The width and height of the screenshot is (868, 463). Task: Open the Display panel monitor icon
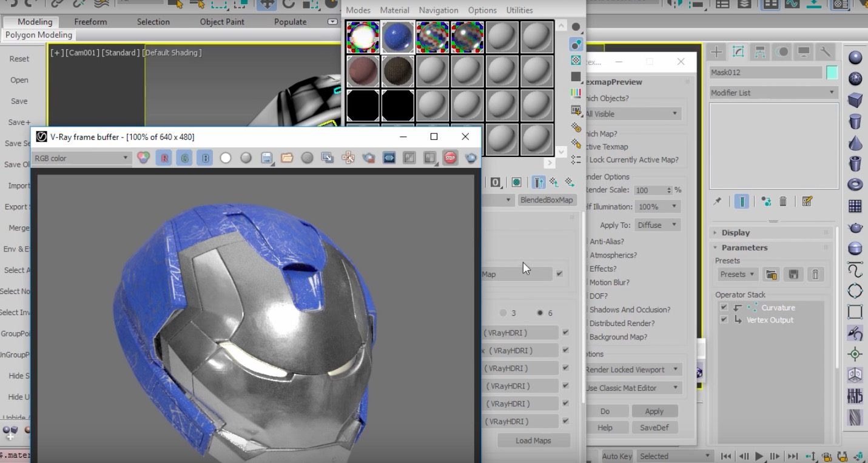pos(803,52)
